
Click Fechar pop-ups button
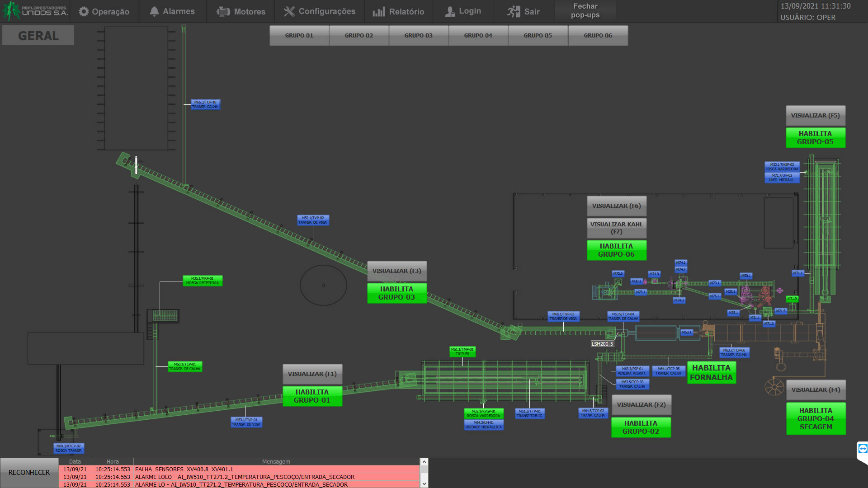coord(585,11)
